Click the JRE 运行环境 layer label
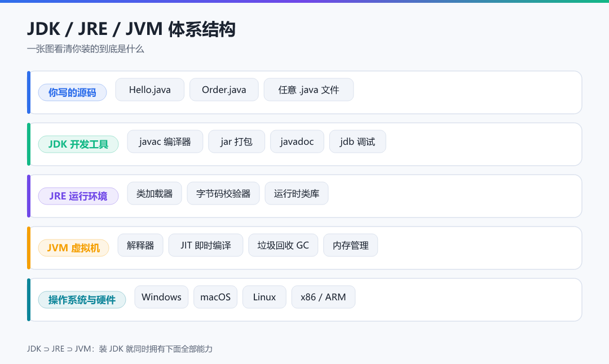Viewport: 609px width, 364px height. pos(78,196)
